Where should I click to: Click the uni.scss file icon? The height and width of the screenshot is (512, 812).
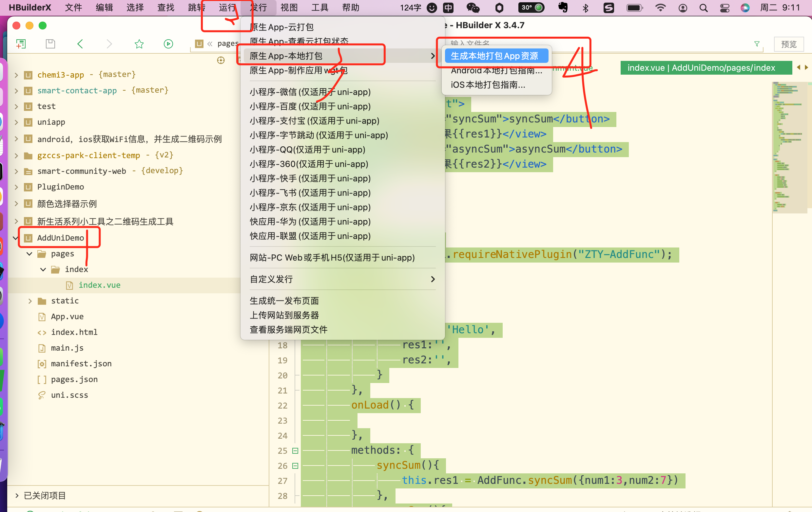[x=42, y=395]
